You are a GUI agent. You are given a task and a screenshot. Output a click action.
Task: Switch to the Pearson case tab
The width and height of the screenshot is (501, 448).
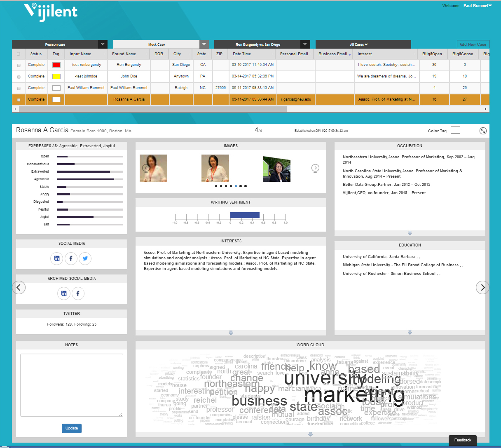tap(55, 45)
